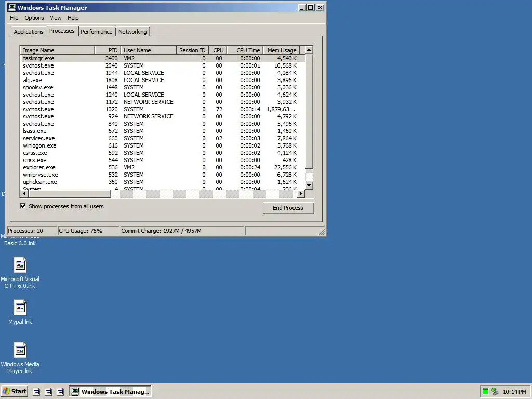Click the 10:14 PM taskbar clock
Image resolution: width=532 pixels, height=399 pixels.
(x=514, y=392)
